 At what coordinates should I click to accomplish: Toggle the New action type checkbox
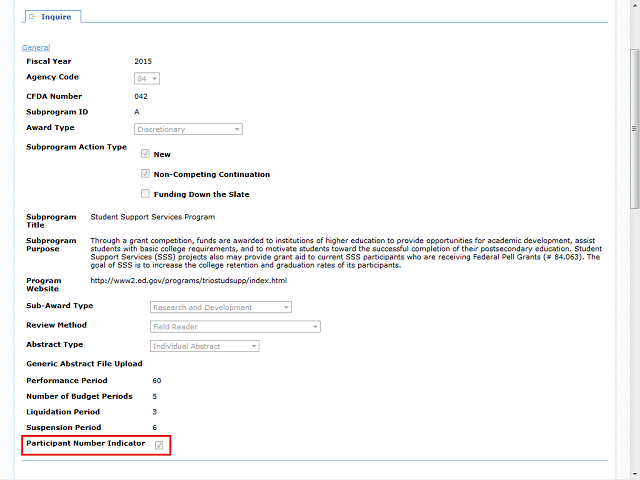[145, 154]
